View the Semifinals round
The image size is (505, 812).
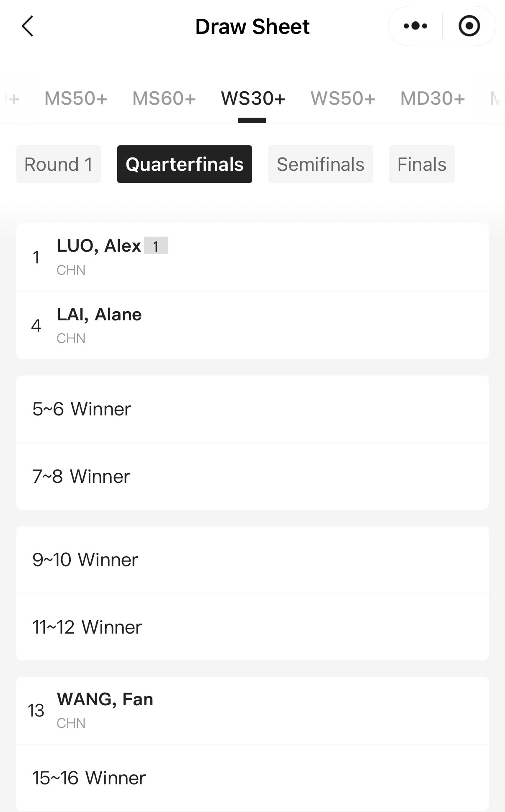[x=320, y=164]
